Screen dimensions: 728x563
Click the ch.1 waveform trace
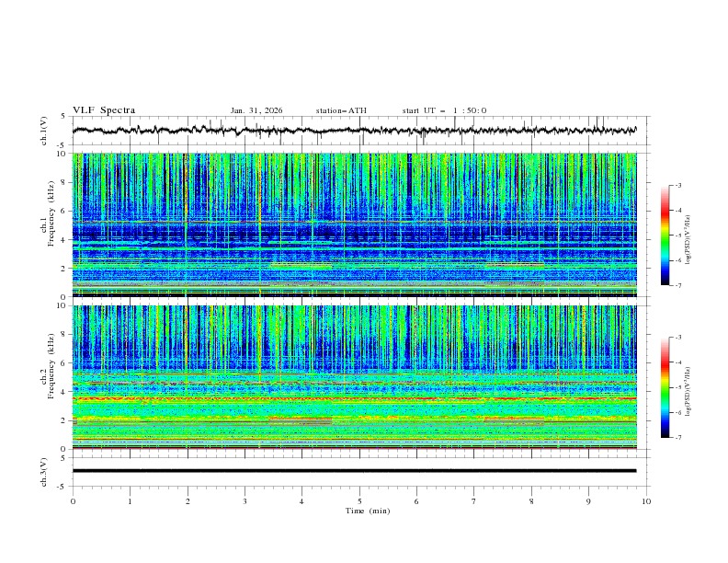coord(354,131)
